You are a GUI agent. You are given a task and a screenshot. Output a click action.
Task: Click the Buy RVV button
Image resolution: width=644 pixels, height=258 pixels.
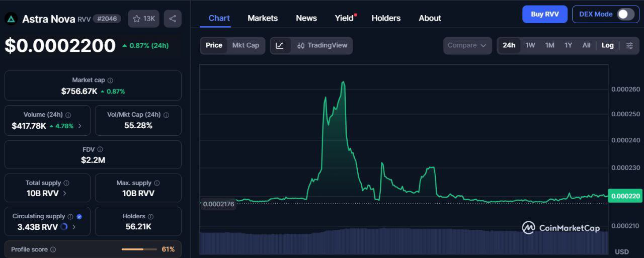[x=544, y=14]
